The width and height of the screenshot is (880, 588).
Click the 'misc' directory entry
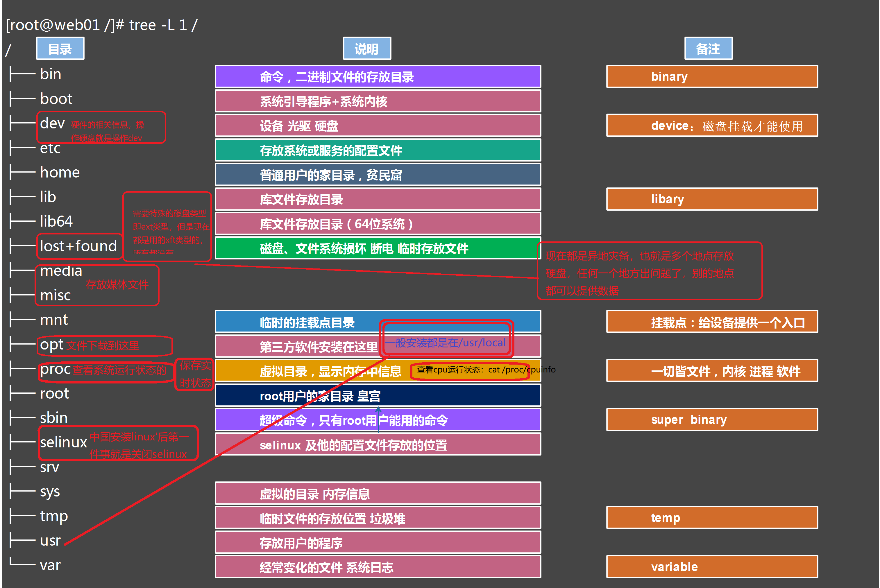tap(55, 295)
